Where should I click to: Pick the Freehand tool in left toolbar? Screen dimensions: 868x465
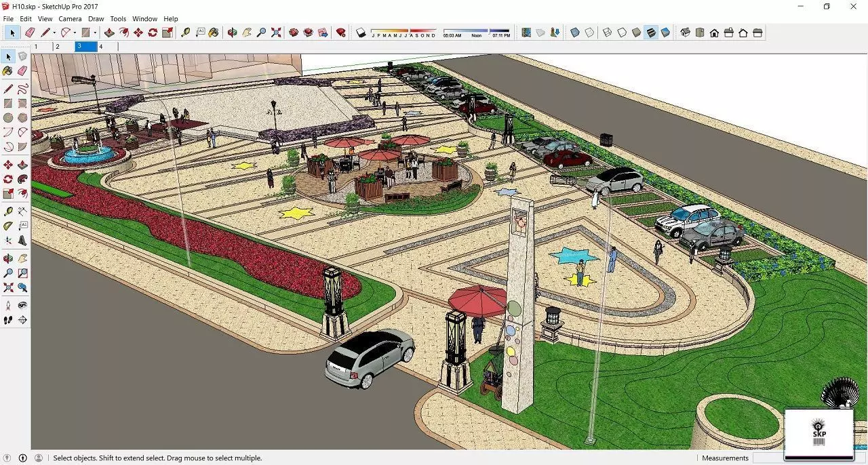click(x=22, y=89)
